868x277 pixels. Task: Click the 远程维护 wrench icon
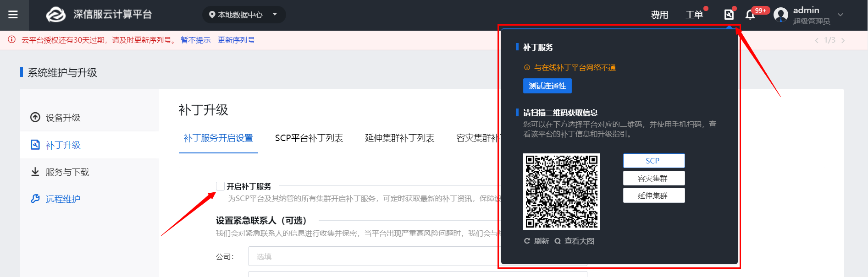[35, 199]
